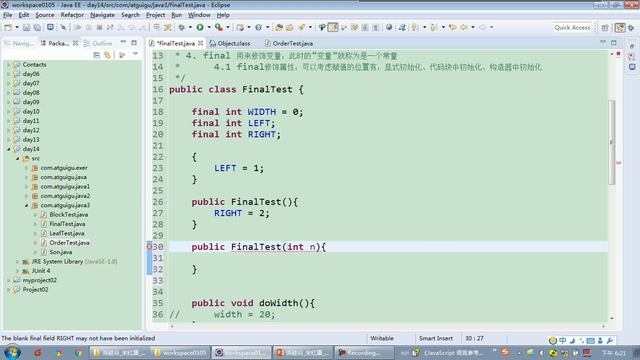Image resolution: width=640 pixels, height=360 pixels.
Task: Switch to the Object.class editor tab
Action: [x=231, y=43]
